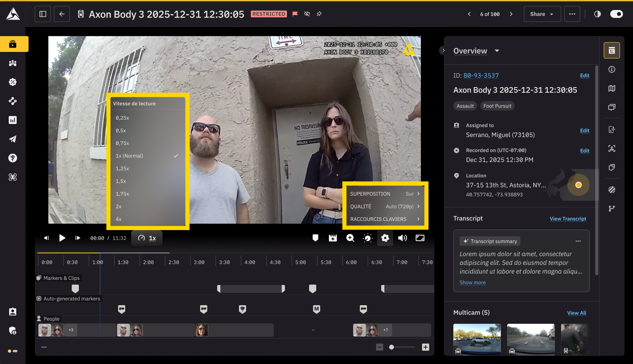Open the first Multicam thumbnail

click(476, 339)
